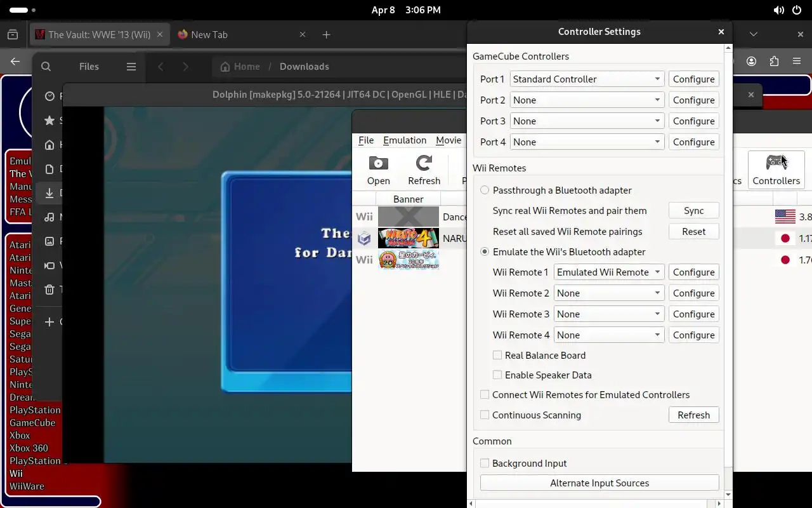Image resolution: width=812 pixels, height=508 pixels.
Task: Click the Trash icon in Files sidebar
Action: tap(49, 289)
